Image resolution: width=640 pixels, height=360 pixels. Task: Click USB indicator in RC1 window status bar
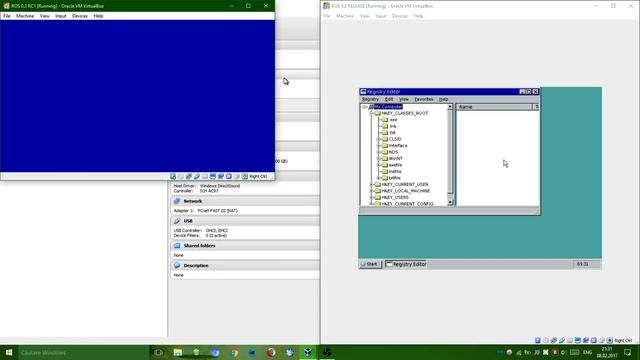point(196,176)
